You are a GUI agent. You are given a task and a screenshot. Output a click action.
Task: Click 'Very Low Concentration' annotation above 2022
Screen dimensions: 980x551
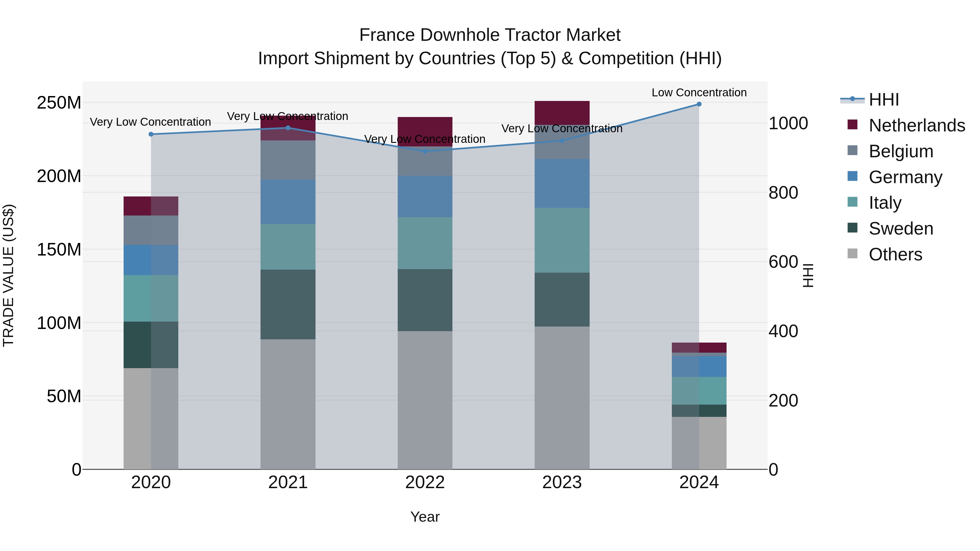(x=425, y=139)
